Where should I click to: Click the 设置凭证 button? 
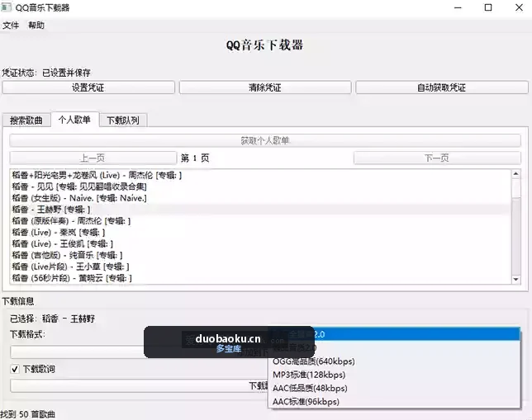click(88, 87)
